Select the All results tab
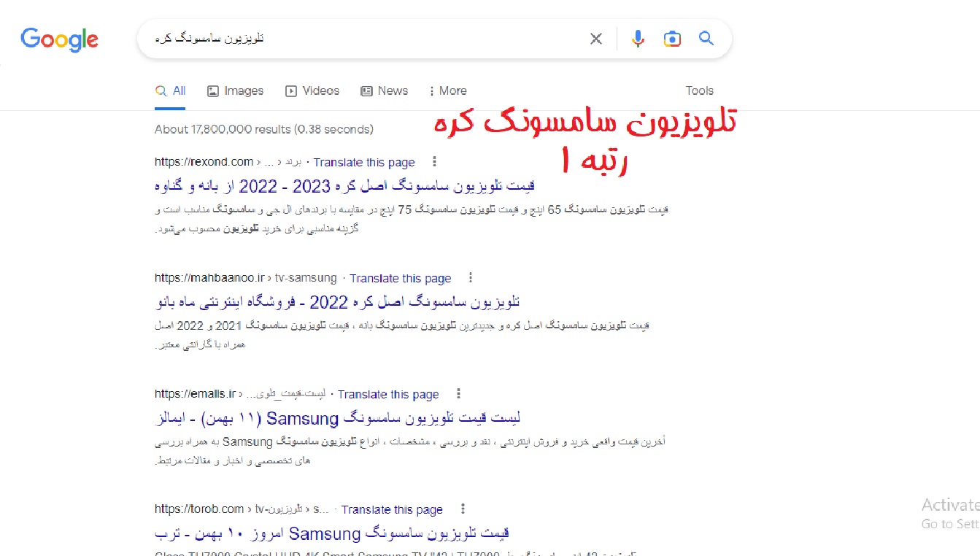 coord(170,91)
